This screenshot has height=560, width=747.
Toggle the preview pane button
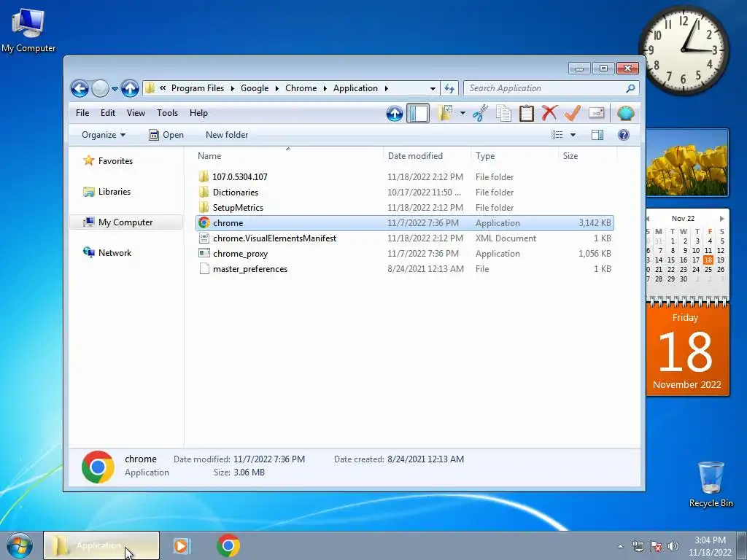597,135
